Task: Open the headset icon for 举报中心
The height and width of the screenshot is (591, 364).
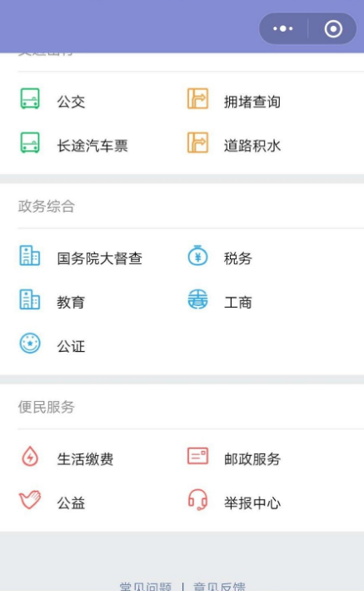Action: pos(198,500)
